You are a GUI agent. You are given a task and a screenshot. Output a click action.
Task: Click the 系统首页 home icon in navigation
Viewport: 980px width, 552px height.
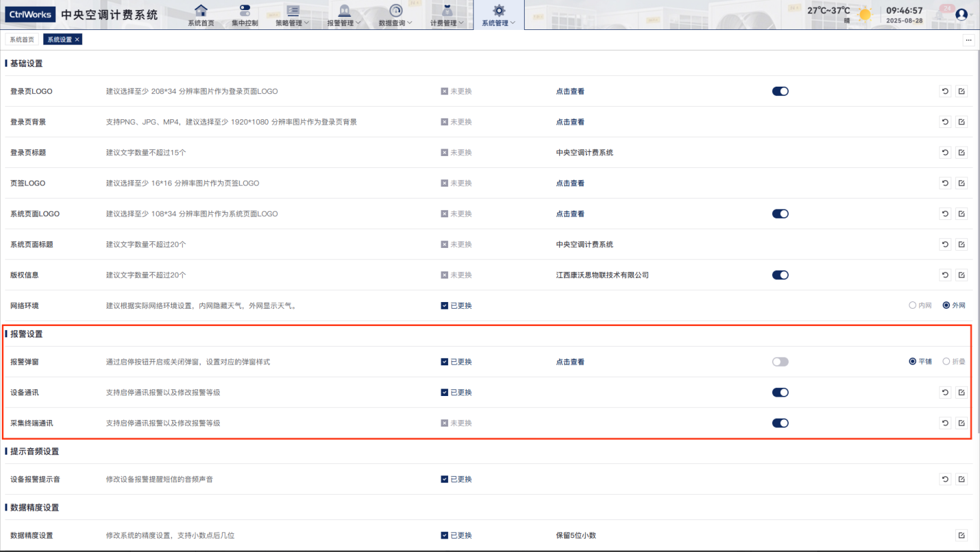click(201, 11)
